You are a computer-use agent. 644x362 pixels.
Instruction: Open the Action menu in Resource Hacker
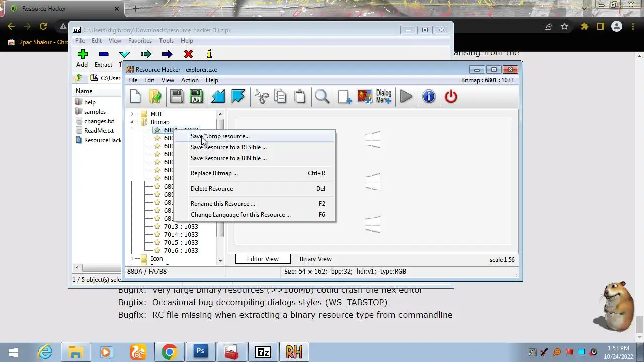(x=190, y=80)
